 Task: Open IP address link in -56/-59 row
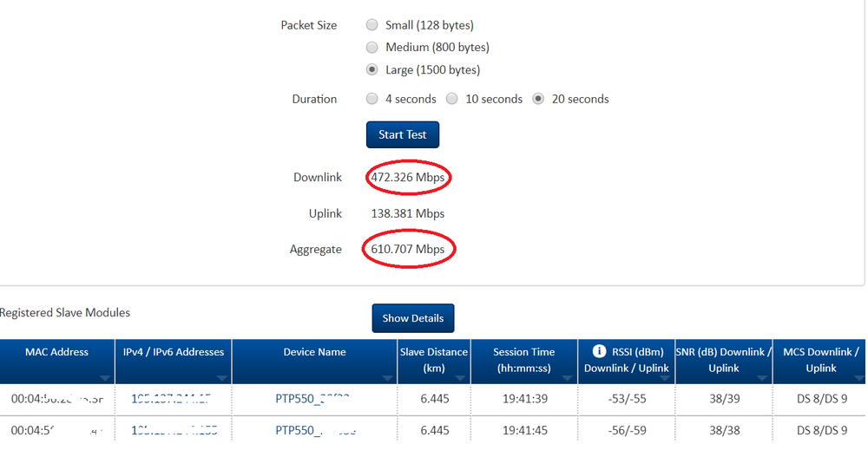[x=174, y=430]
